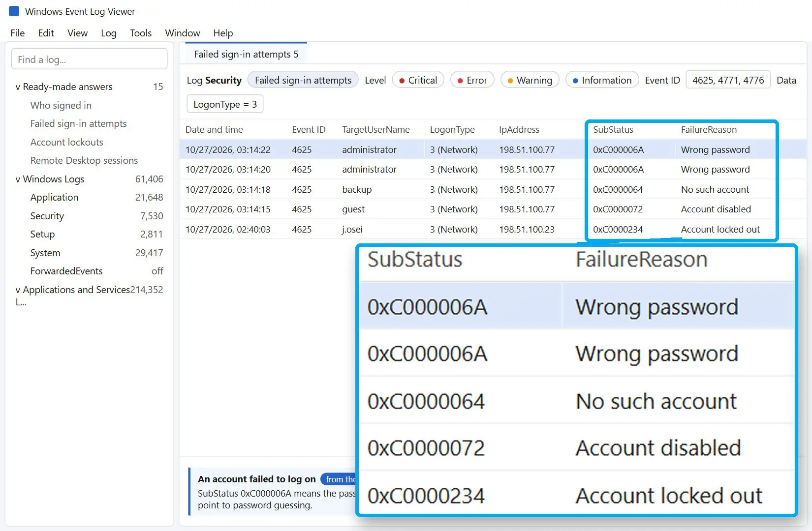
Task: Click the LogonType = 3 filter chip
Action: [225, 104]
